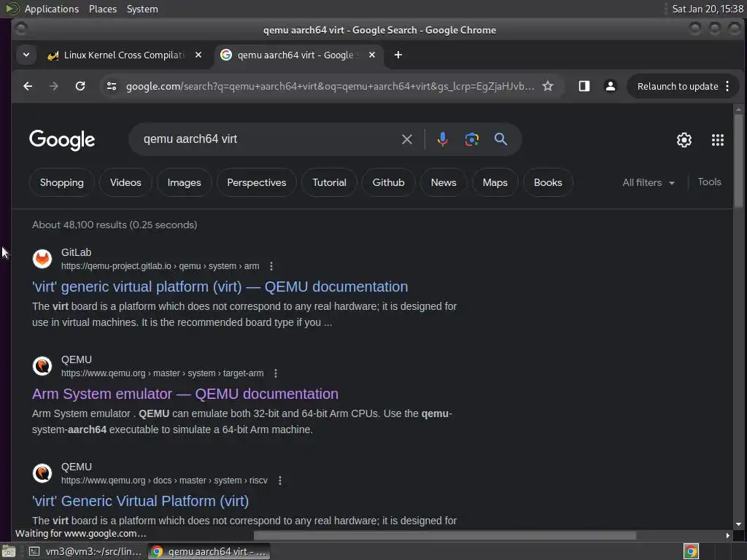The width and height of the screenshot is (747, 560).
Task: Open Arm System emulator QEMU documentation link
Action: coord(185,394)
